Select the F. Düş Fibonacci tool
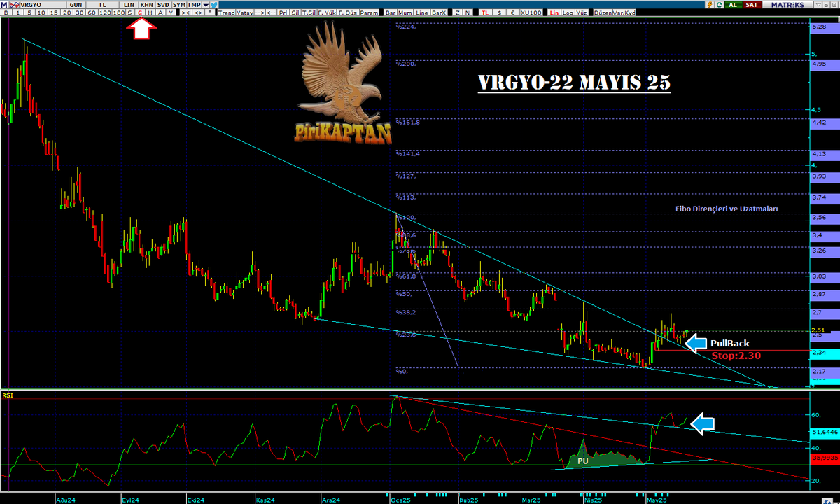Image resolution: width=840 pixels, height=504 pixels. pos(347,13)
